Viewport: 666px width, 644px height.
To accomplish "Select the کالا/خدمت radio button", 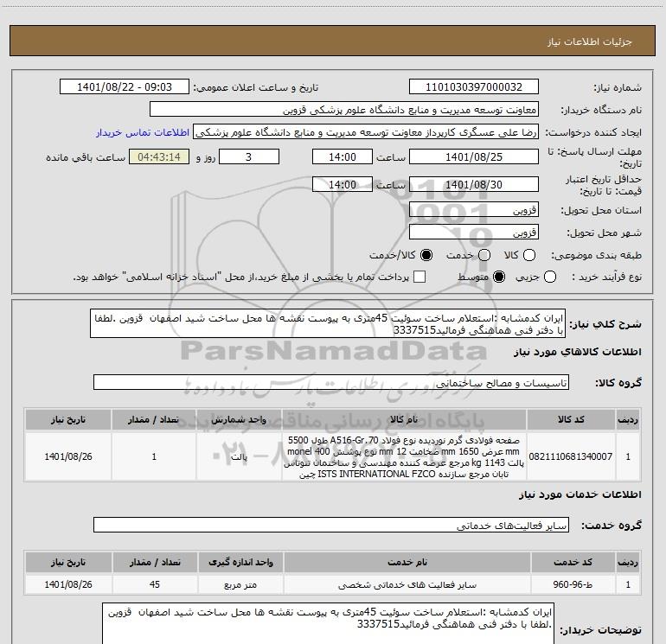I will (x=426, y=255).
